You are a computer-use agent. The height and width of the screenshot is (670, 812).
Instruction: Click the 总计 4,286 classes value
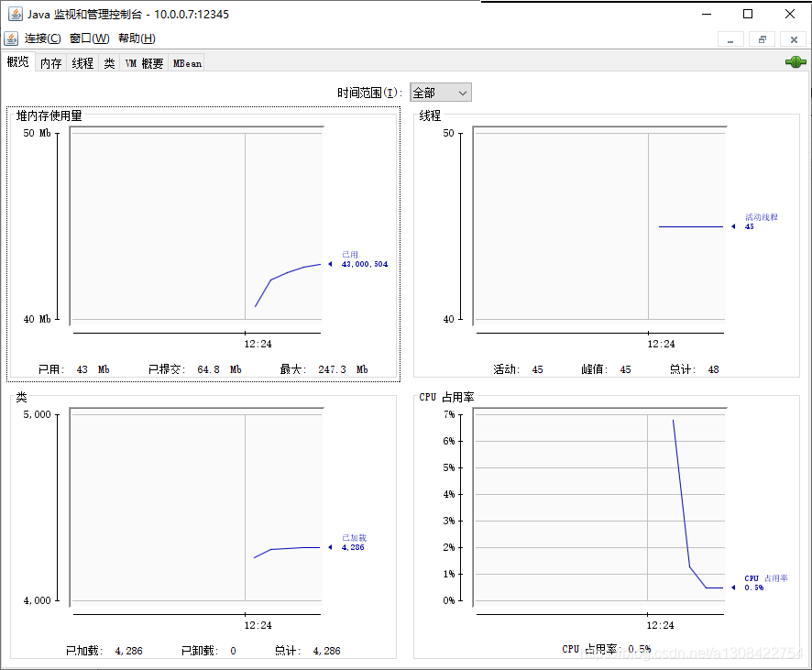coord(308,651)
